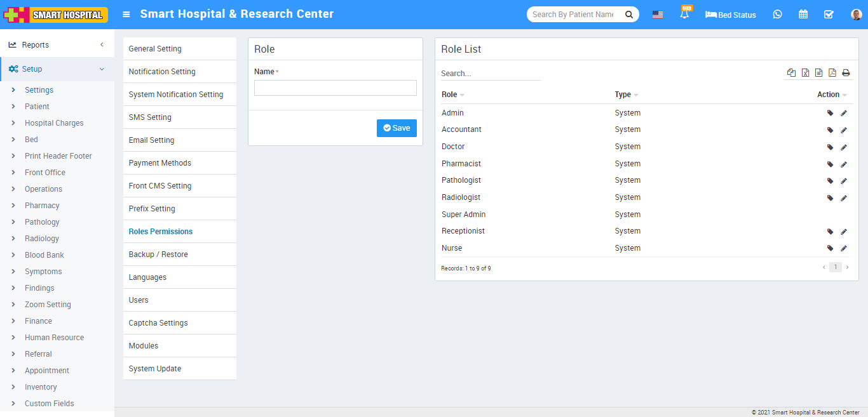Export Role List as PDF icon
Image resolution: width=868 pixels, height=417 pixels.
[x=832, y=73]
